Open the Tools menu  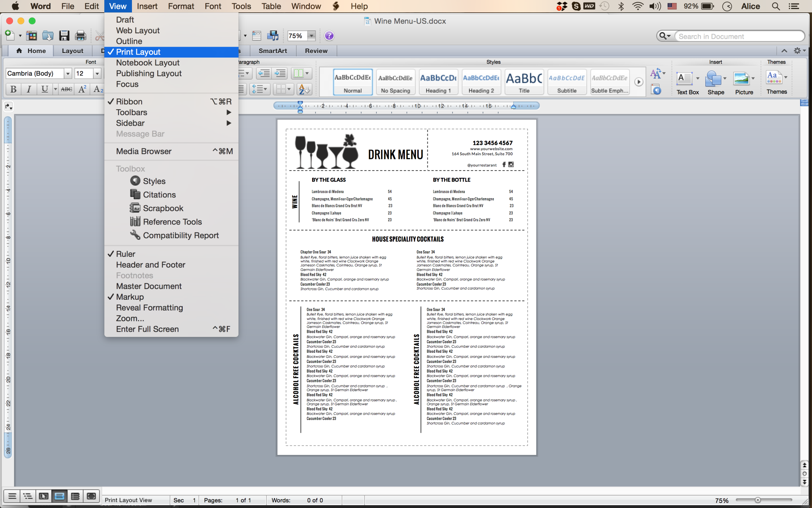click(241, 6)
